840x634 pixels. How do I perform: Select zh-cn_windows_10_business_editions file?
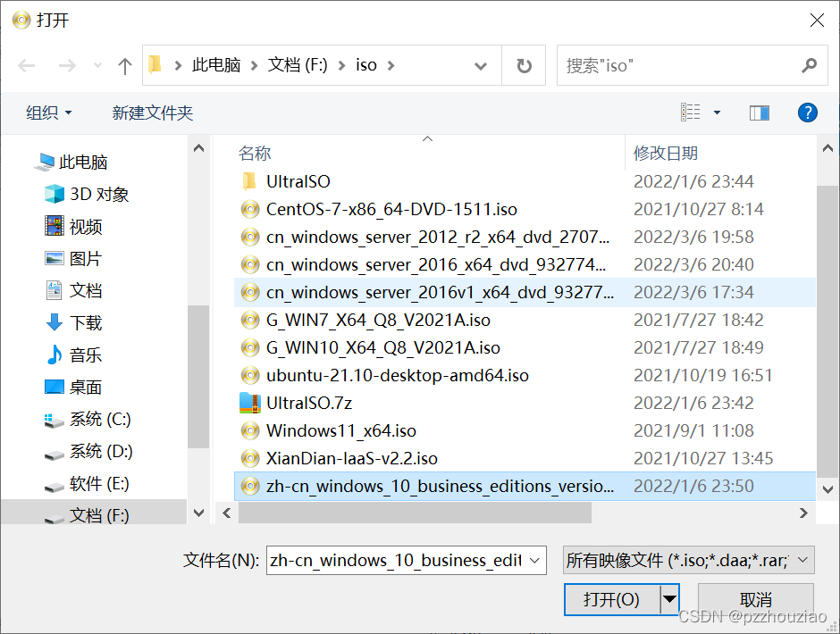525,486
